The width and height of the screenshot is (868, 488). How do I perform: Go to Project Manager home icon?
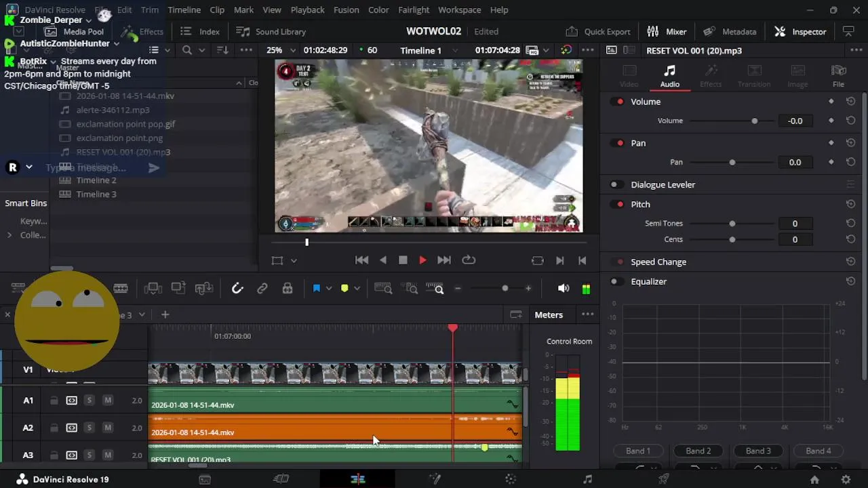[x=814, y=479]
